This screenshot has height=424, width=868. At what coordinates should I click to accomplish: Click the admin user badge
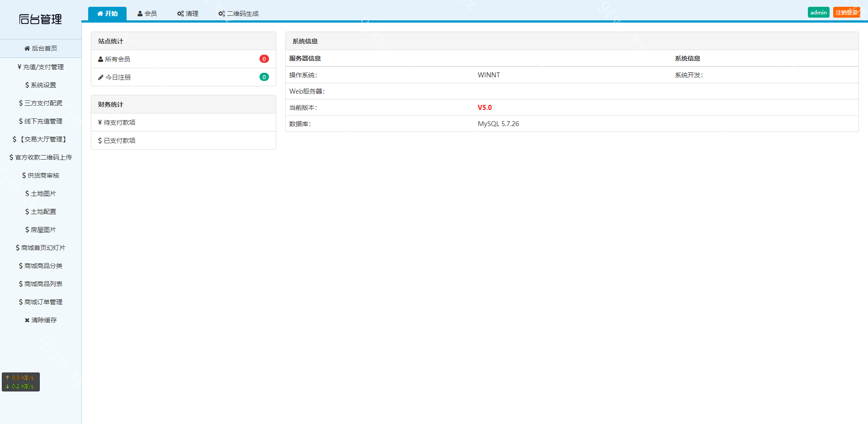(x=818, y=12)
